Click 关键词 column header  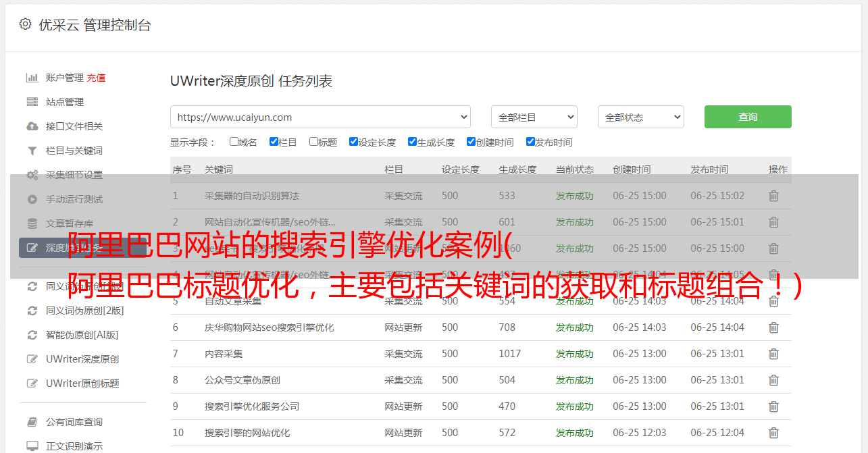pos(219,169)
